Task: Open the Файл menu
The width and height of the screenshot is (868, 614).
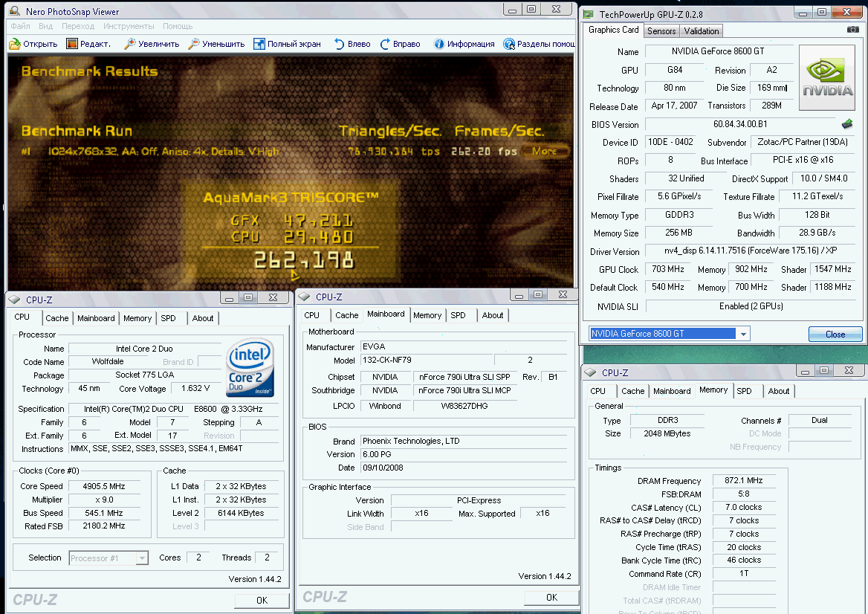Action: pos(21,26)
